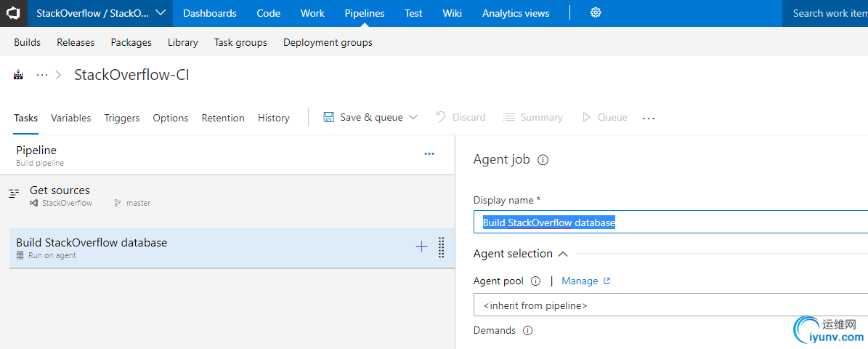Open Analytics views
Image resolution: width=868 pixels, height=349 pixels.
516,13
